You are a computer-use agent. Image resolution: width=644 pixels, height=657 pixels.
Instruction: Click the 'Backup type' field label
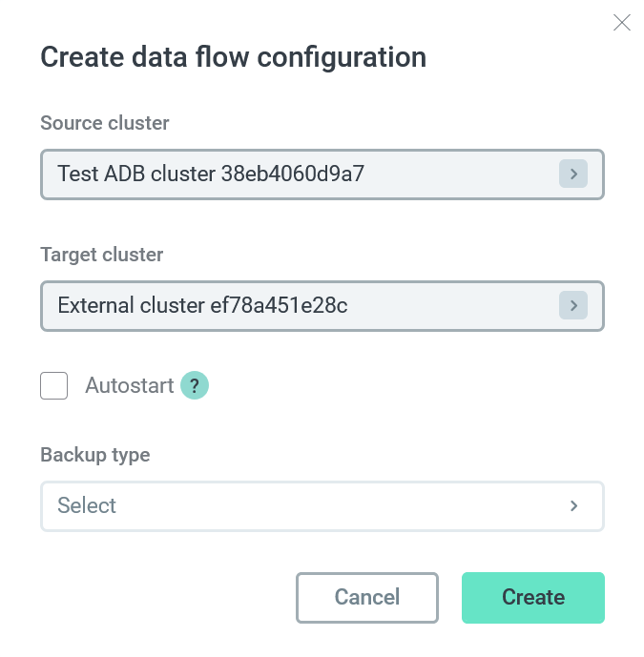95,455
